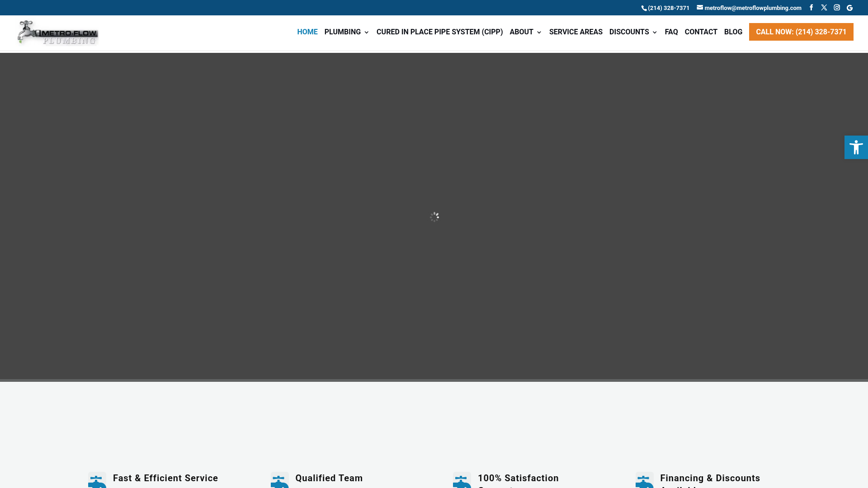Click the Google icon in top bar
Viewport: 868px width, 488px height.
tap(849, 8)
